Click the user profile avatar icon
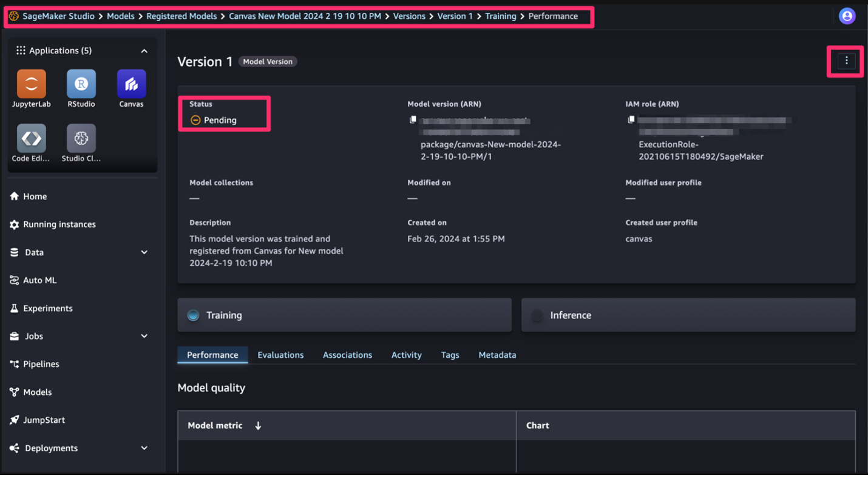 point(847,16)
